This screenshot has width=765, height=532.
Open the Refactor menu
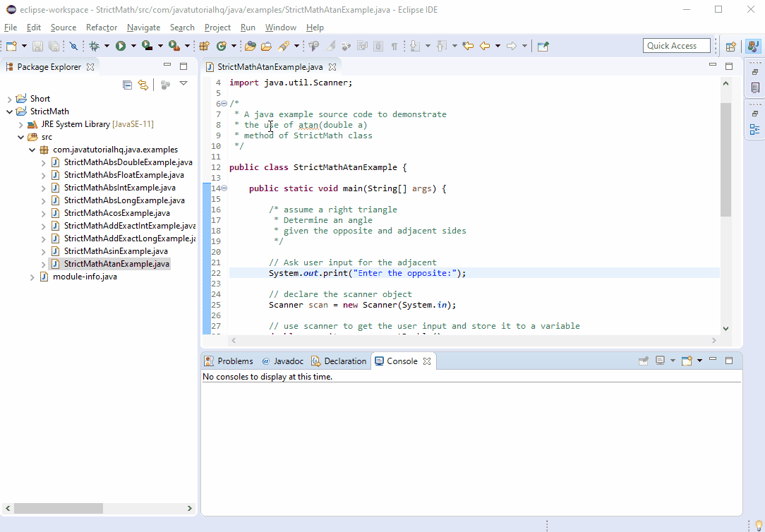click(102, 28)
